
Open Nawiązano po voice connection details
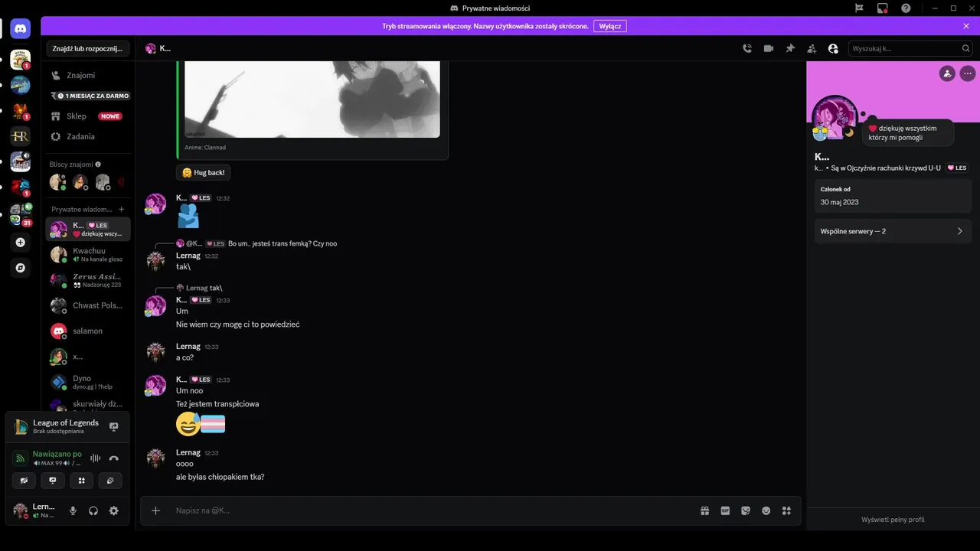click(x=57, y=454)
